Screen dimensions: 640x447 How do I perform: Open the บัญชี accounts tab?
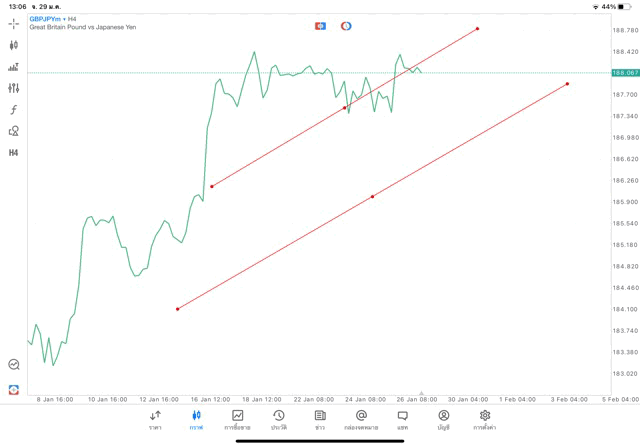tap(443, 420)
